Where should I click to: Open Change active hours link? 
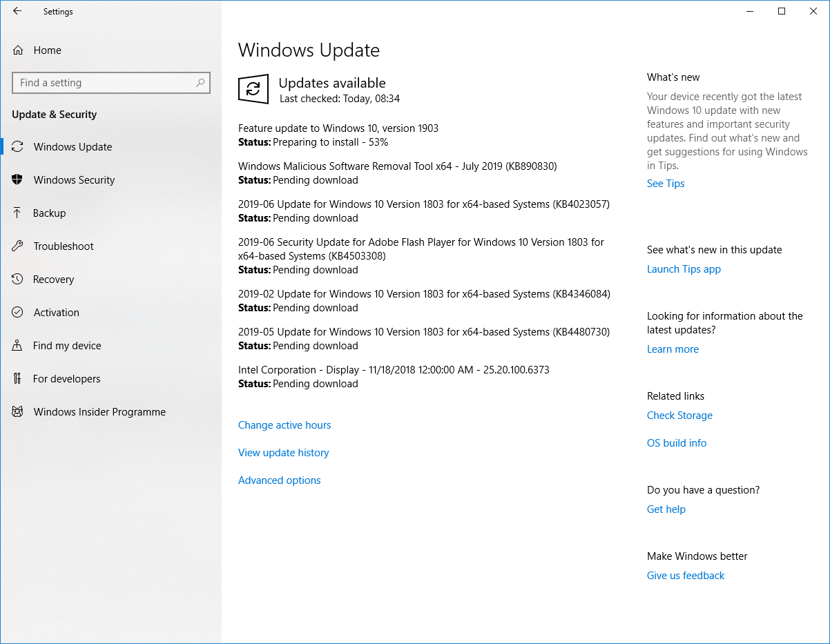[x=284, y=425]
